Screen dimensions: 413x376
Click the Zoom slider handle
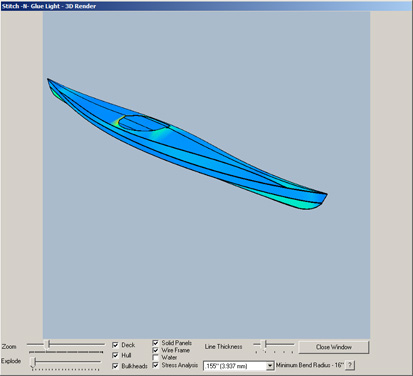pyautogui.click(x=48, y=344)
